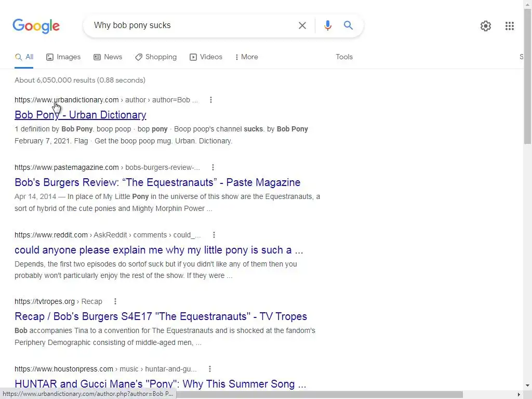532x399 pixels.
Task: Click the horizontal scrollbar thumb
Action: (320, 394)
